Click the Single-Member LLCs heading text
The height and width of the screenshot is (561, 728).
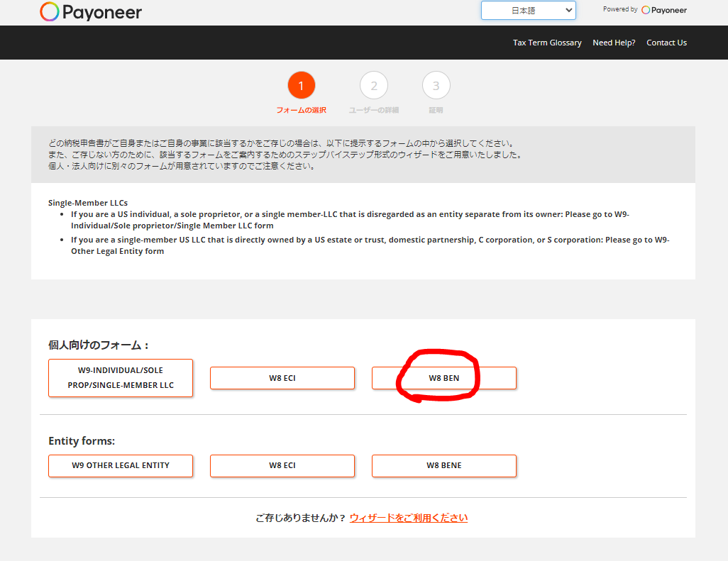pos(88,203)
